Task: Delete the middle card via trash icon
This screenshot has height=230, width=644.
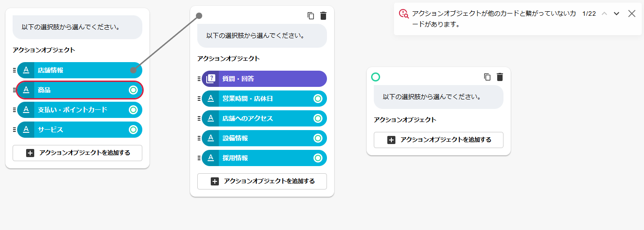Action: pos(323,16)
